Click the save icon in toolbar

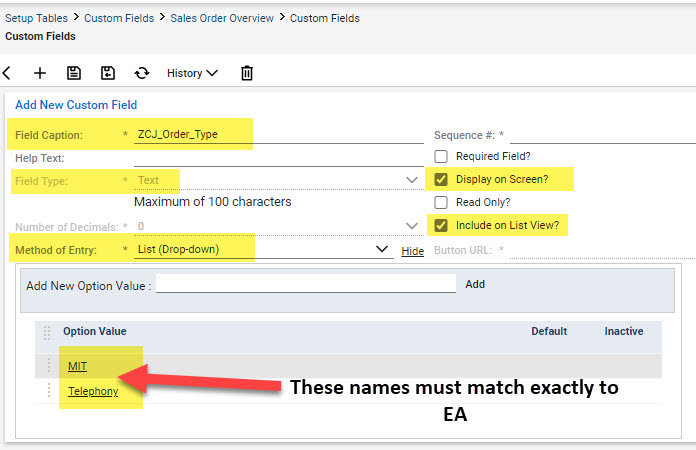tap(74, 73)
